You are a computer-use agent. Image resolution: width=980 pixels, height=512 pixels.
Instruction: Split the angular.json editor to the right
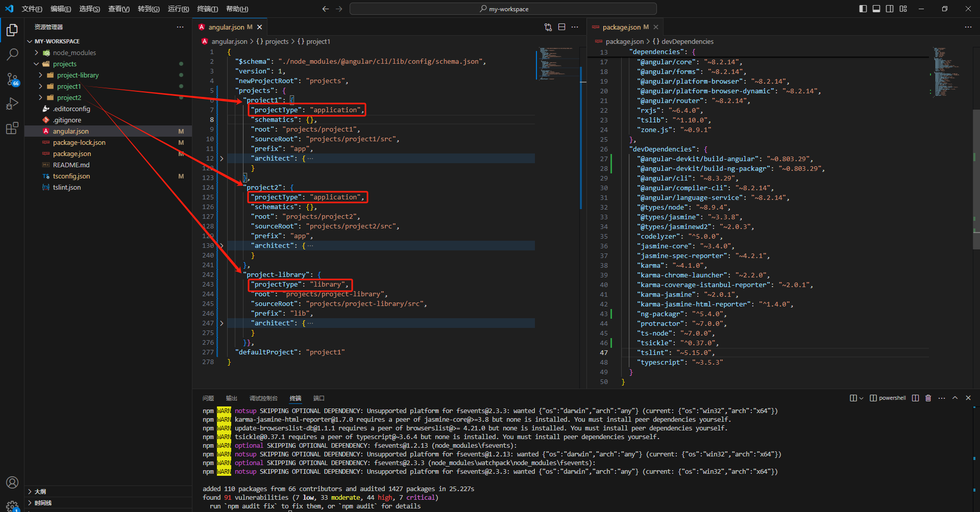pos(561,27)
